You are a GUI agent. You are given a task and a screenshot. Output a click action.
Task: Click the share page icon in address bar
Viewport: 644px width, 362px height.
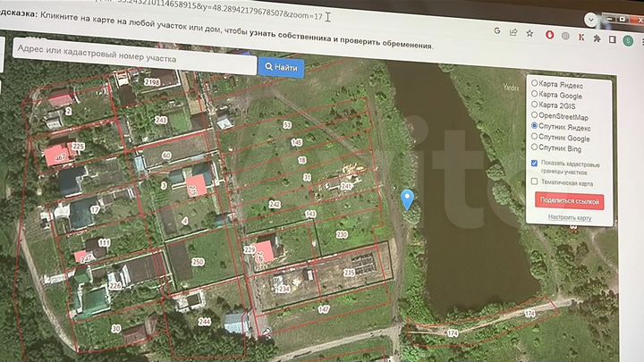513,32
